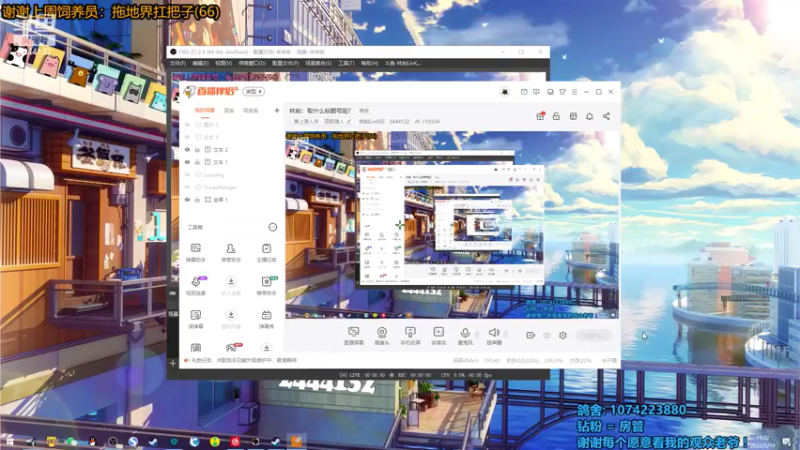Select the 全屏 1 source row
The height and width of the screenshot is (450, 800).
point(232,199)
